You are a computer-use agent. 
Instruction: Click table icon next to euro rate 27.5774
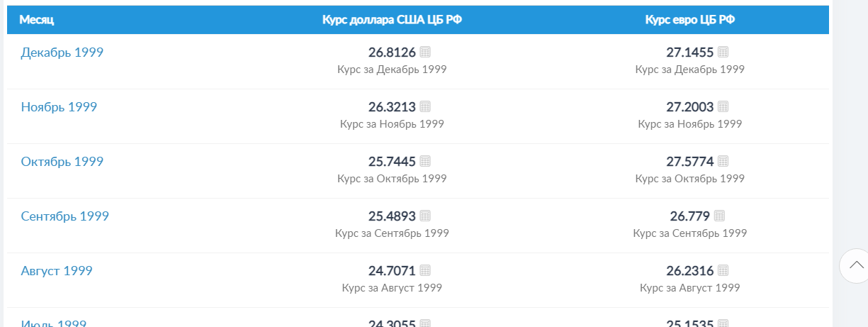click(x=723, y=161)
